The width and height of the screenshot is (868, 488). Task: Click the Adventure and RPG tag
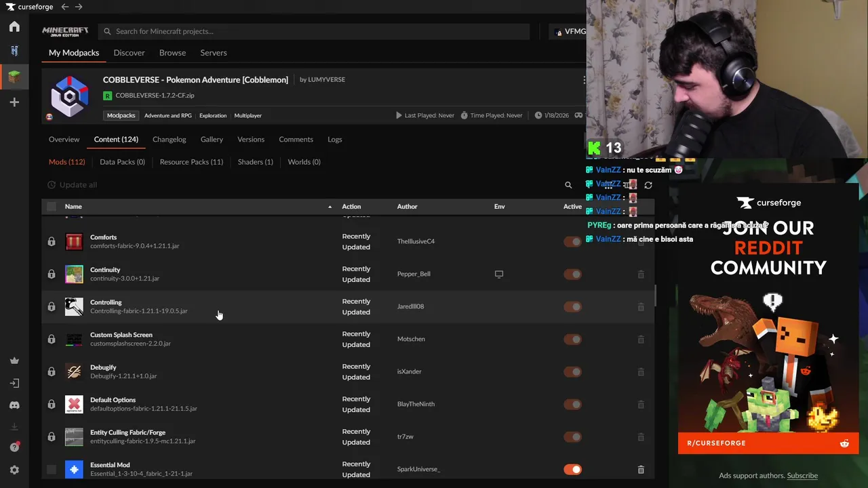pos(167,116)
